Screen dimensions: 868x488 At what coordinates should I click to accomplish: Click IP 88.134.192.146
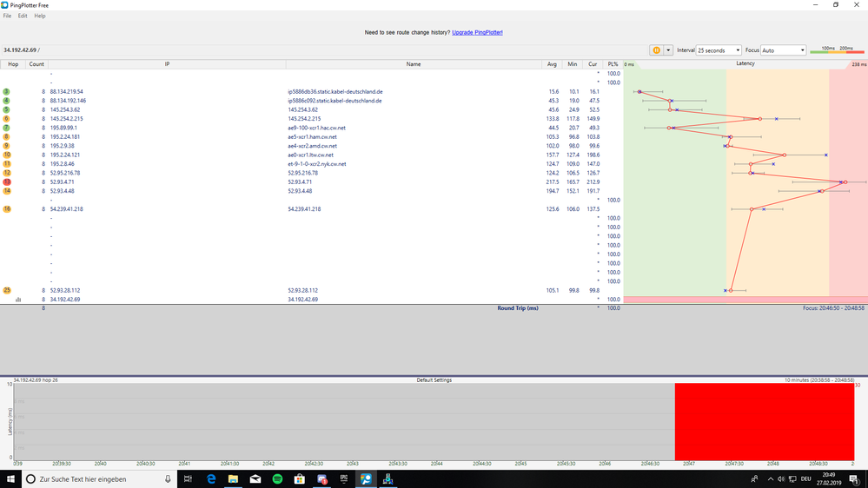(x=68, y=101)
